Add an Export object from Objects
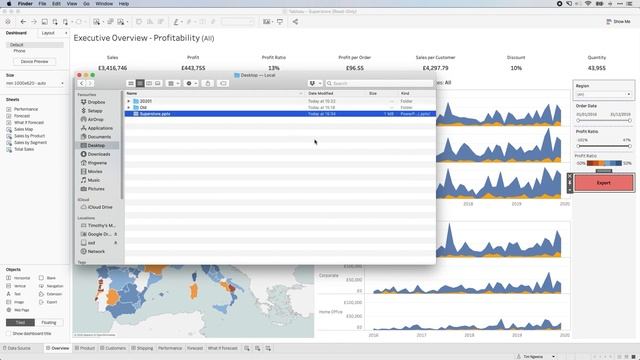Image resolution: width=640 pixels, height=360 pixels. pyautogui.click(x=48, y=302)
